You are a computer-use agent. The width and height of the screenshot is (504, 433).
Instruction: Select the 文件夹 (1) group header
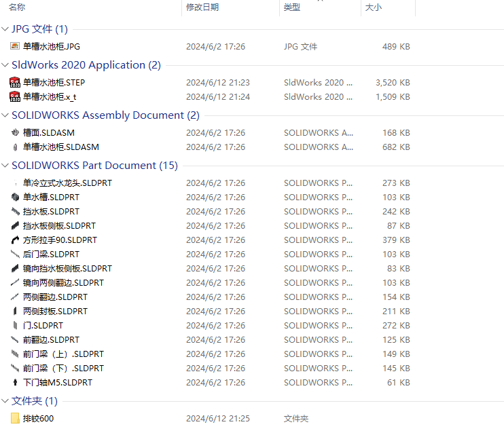click(35, 400)
